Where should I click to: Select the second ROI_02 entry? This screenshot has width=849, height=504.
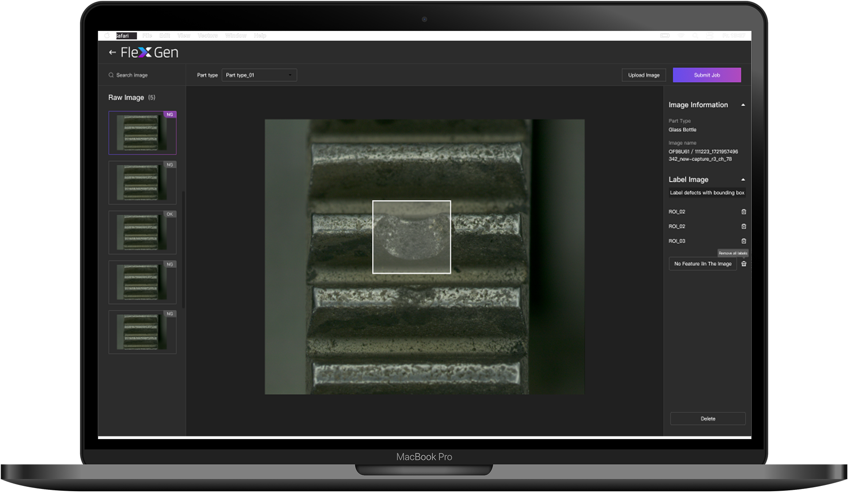[x=677, y=226]
